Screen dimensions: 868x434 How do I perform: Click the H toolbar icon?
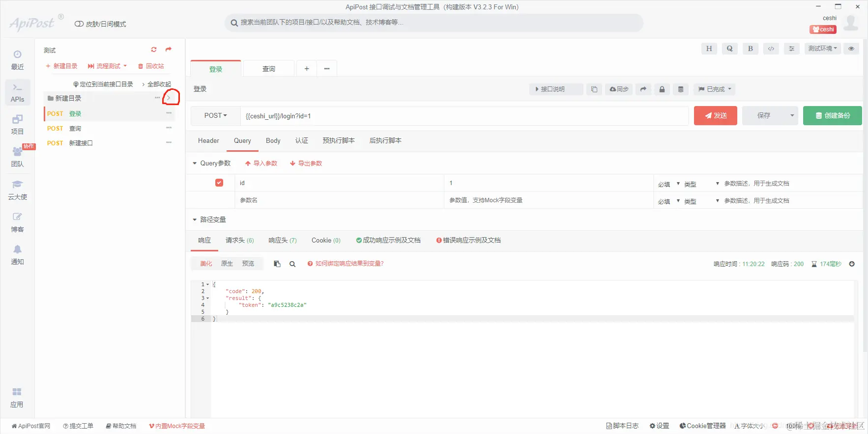pyautogui.click(x=709, y=49)
